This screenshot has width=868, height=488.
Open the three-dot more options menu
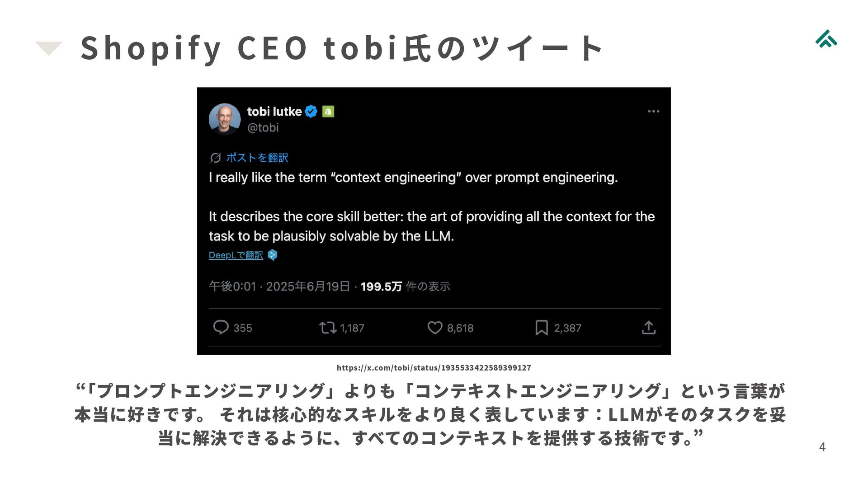click(x=653, y=111)
